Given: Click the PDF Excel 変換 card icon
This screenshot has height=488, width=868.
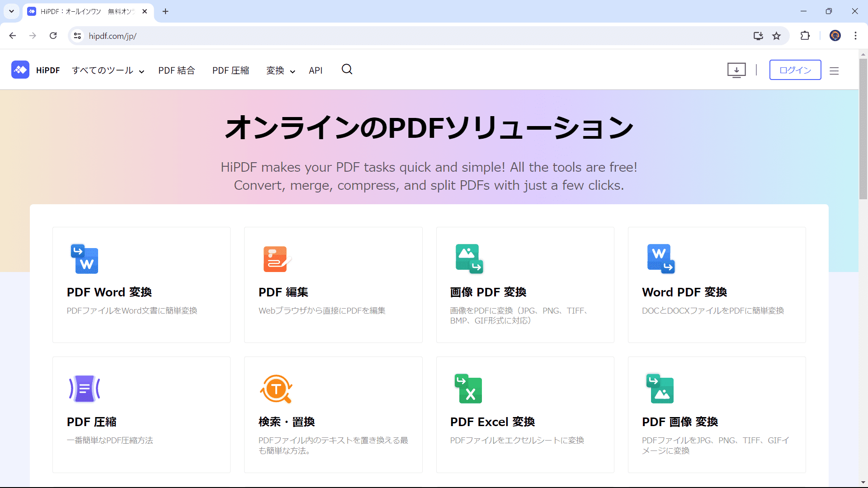Looking at the screenshot, I should [x=468, y=389].
